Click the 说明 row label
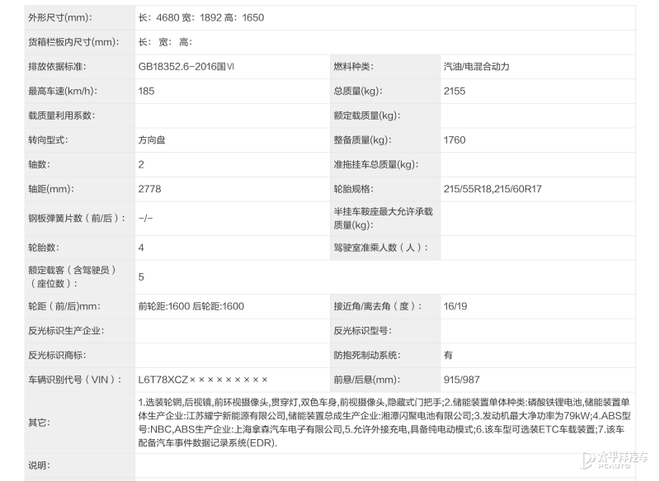Screen dimensions: 660x482 pos(39,465)
